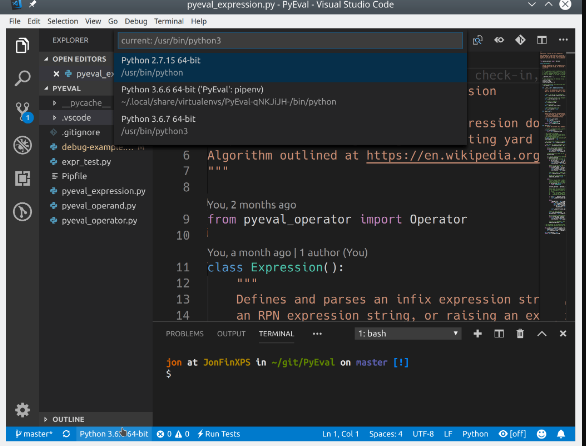Switch to the Output tab

(x=231, y=333)
